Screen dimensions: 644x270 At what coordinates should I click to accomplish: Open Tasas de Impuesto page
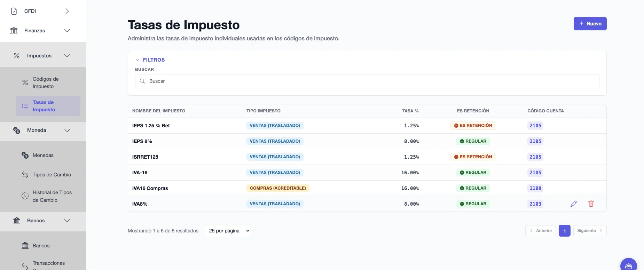coord(48,106)
